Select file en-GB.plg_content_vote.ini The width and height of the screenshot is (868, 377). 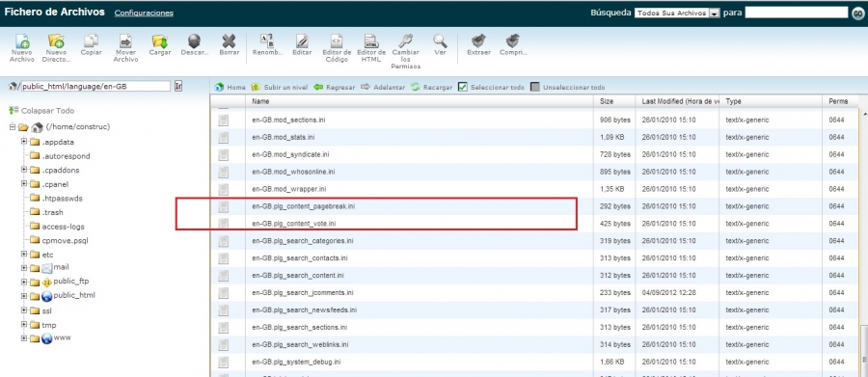coord(294,224)
